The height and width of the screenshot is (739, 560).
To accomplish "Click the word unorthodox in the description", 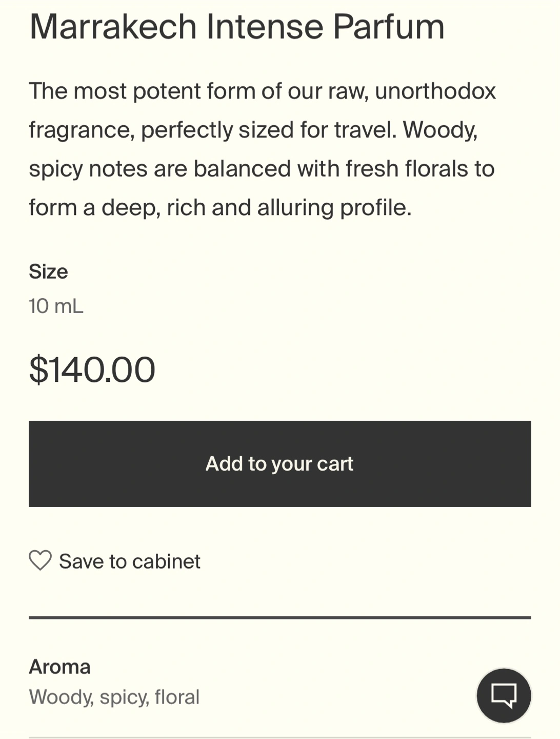I will (x=435, y=91).
